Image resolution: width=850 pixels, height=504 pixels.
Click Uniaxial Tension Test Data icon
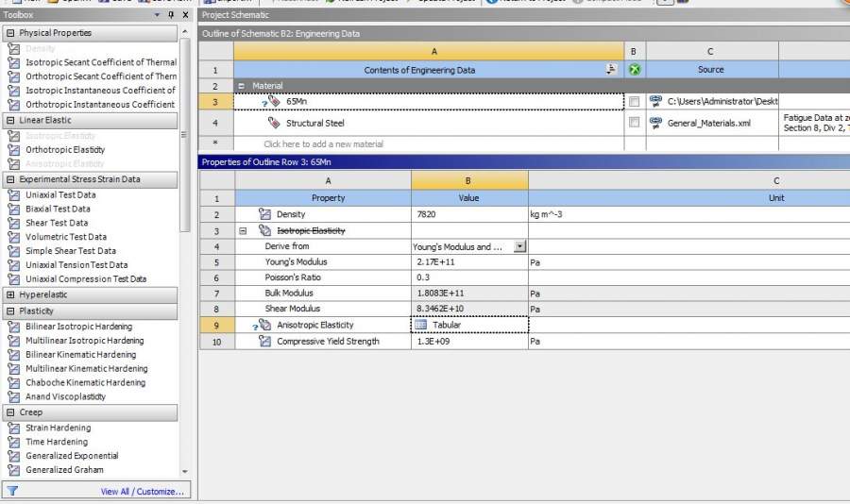[x=13, y=265]
